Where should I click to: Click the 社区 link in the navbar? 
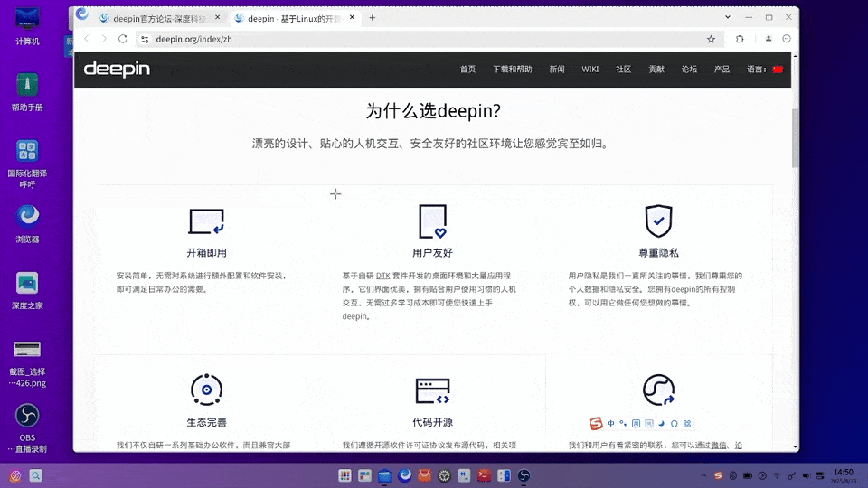tap(623, 70)
